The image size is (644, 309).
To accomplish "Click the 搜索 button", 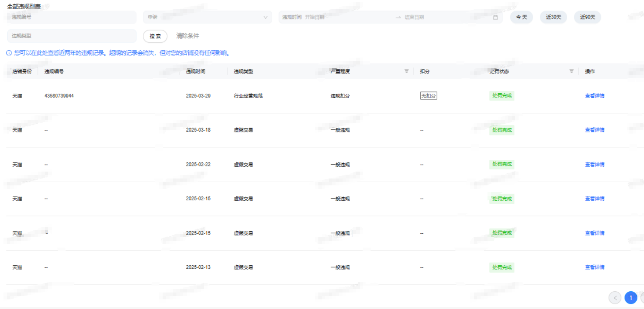I will 155,36.
